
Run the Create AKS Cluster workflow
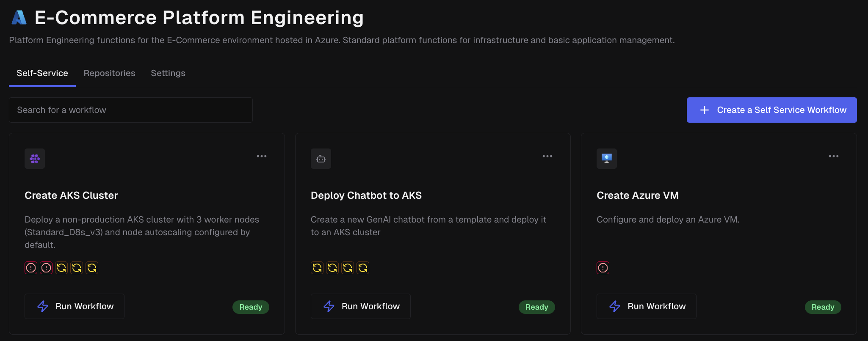[x=75, y=306]
